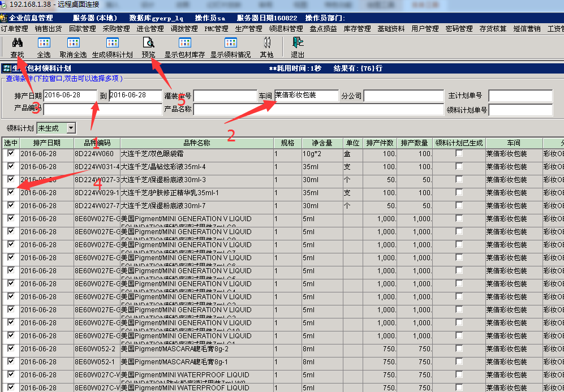Sort by the 品种编码 column header
The height and width of the screenshot is (392, 564).
(97, 143)
